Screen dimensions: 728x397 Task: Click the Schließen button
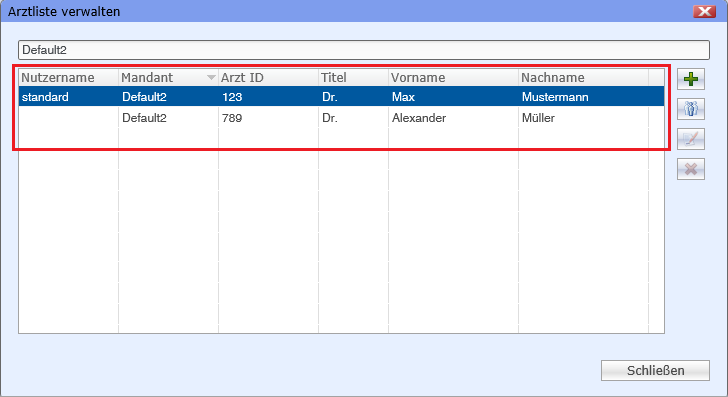pyautogui.click(x=655, y=371)
